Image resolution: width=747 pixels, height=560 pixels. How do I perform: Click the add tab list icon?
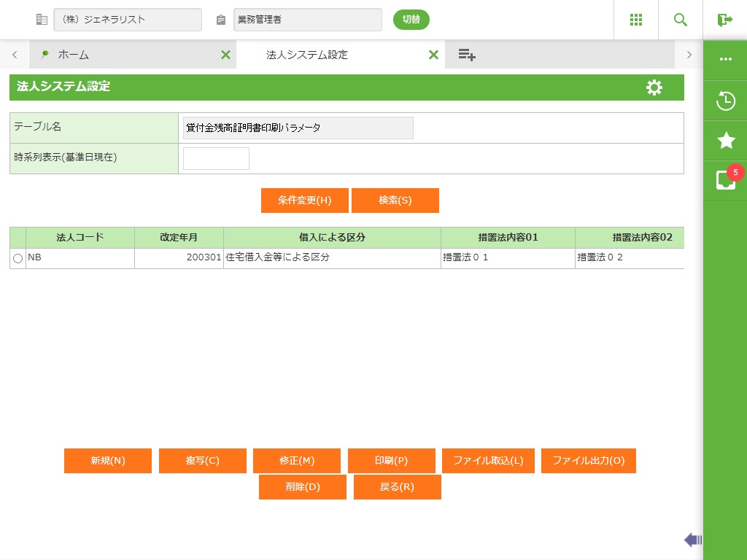click(467, 55)
